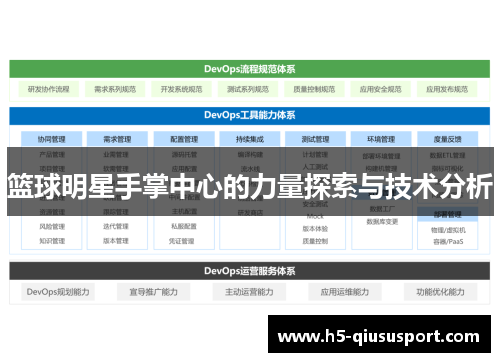Open the 配置管理 column header

click(x=184, y=139)
